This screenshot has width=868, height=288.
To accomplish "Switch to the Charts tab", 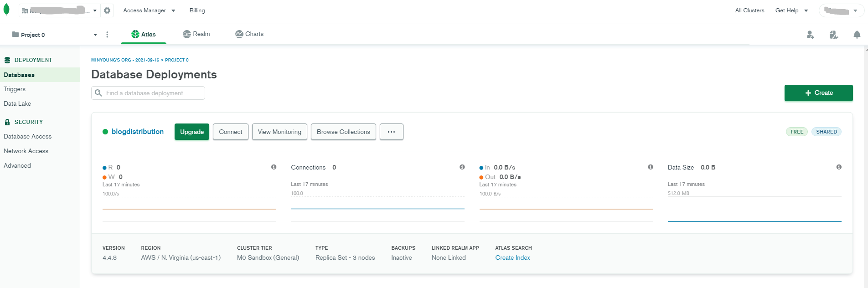I will pos(249,34).
